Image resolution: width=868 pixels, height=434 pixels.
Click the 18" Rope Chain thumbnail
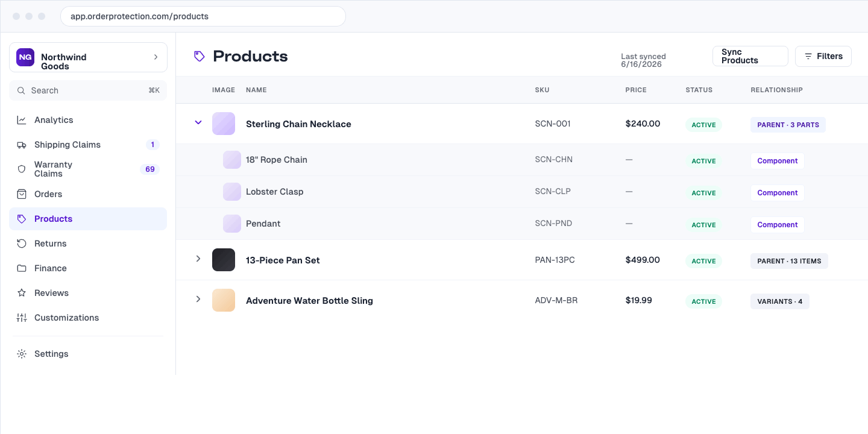[232, 160]
